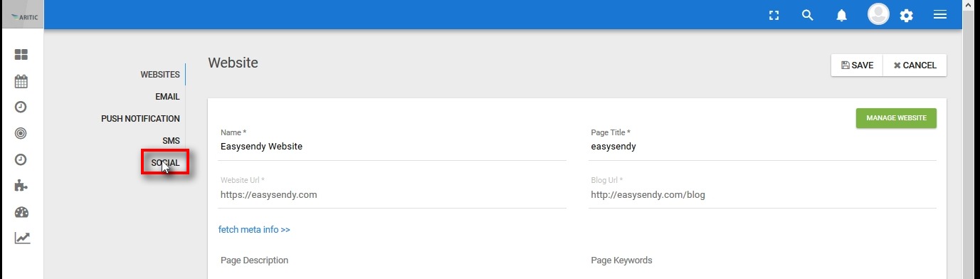980x279 pixels.
Task: Open the dashboard grid icon in sidebar
Action: pos(21,55)
